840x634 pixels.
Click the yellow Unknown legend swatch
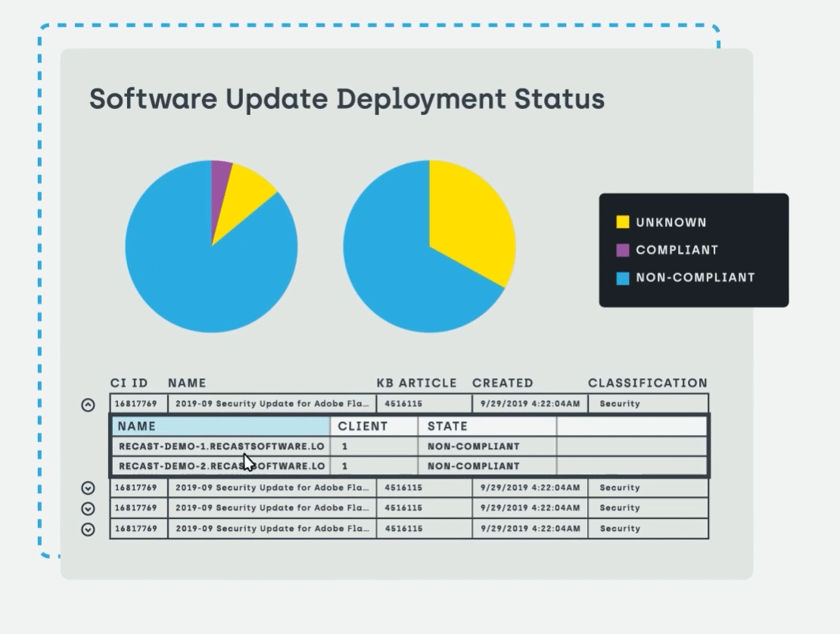click(x=623, y=222)
